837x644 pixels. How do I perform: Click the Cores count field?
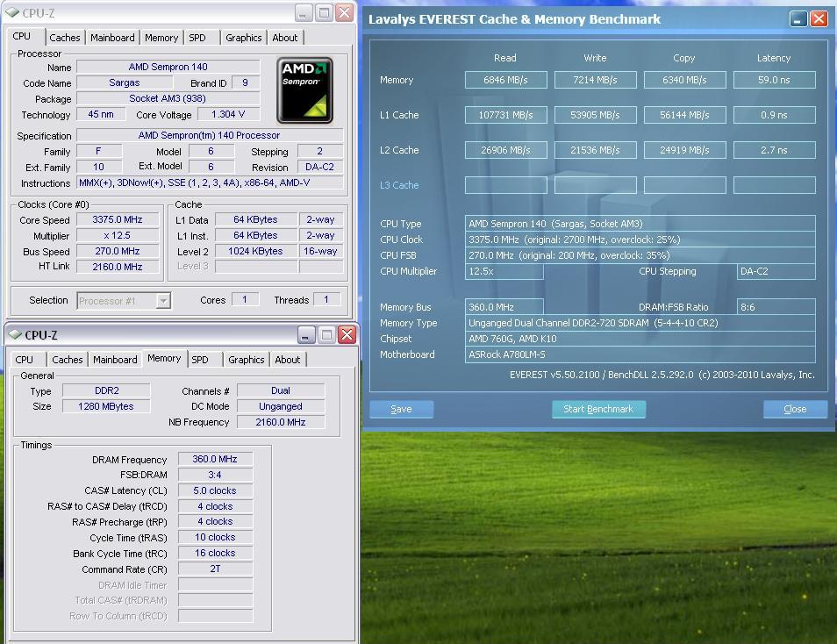point(245,299)
